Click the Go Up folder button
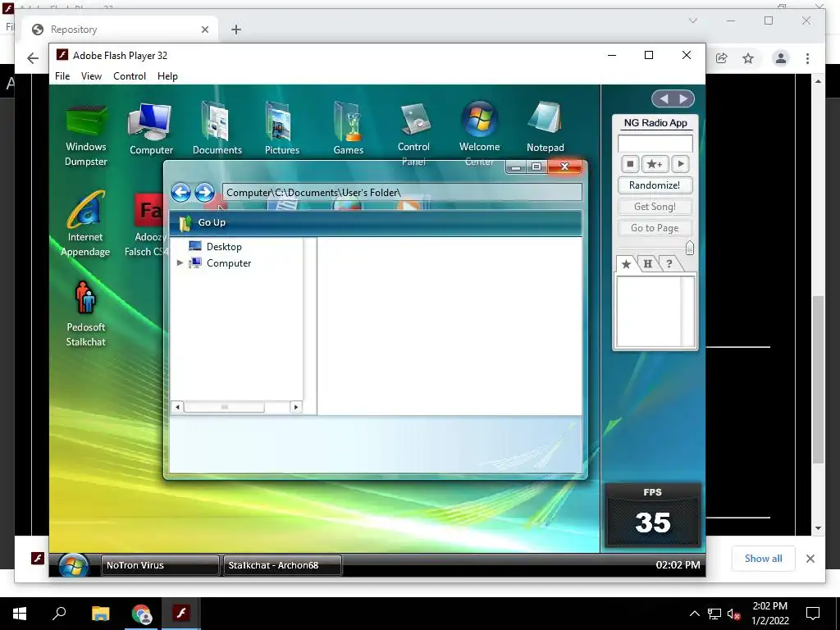Viewport: 840px width, 630px height. coord(203,222)
